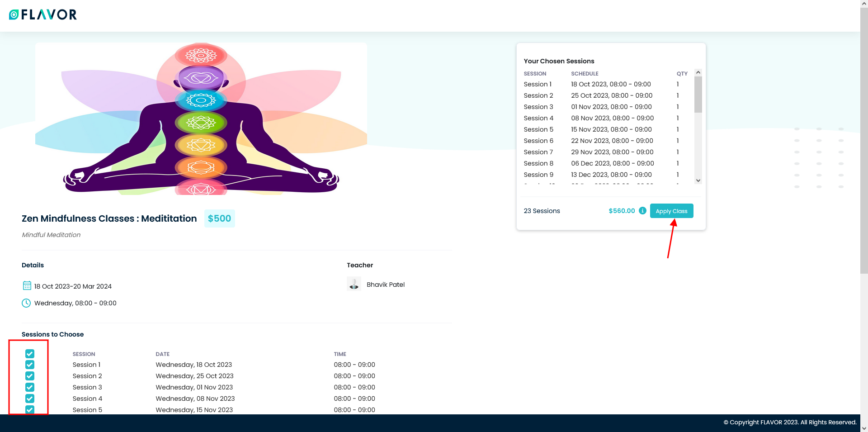This screenshot has height=432, width=868.
Task: Click 'Wednesday, 15 Nov 2023' date cell
Action: point(194,410)
